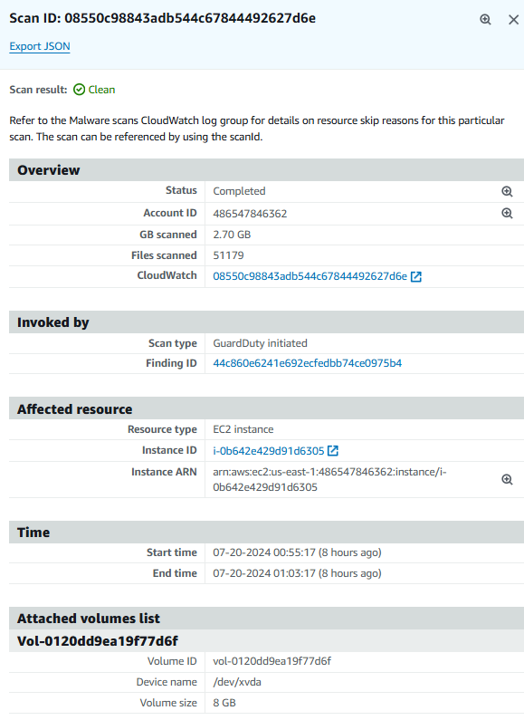524x720 pixels.
Task: Click external link icon beside Instance ID
Action: (333, 451)
